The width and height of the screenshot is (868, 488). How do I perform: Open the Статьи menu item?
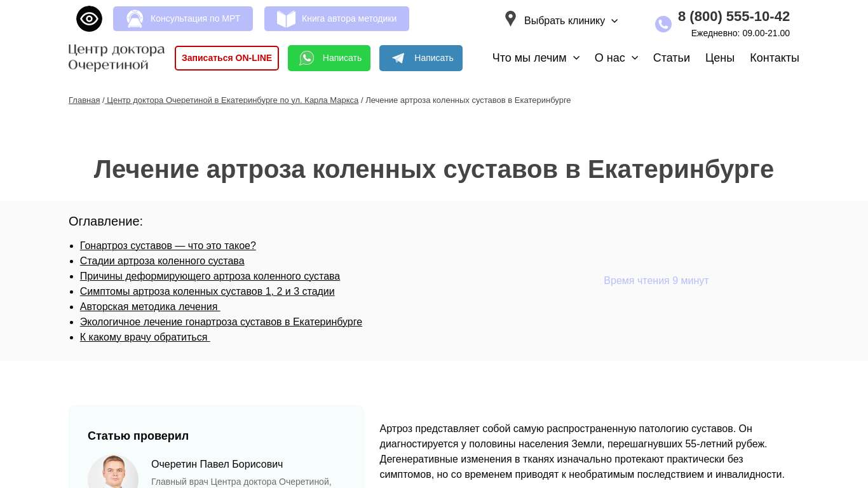[671, 58]
